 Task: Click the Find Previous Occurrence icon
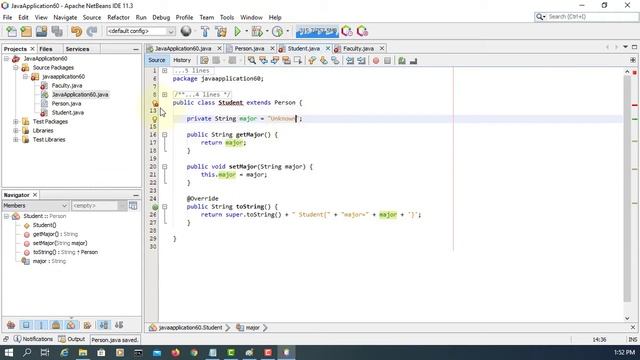point(264,60)
